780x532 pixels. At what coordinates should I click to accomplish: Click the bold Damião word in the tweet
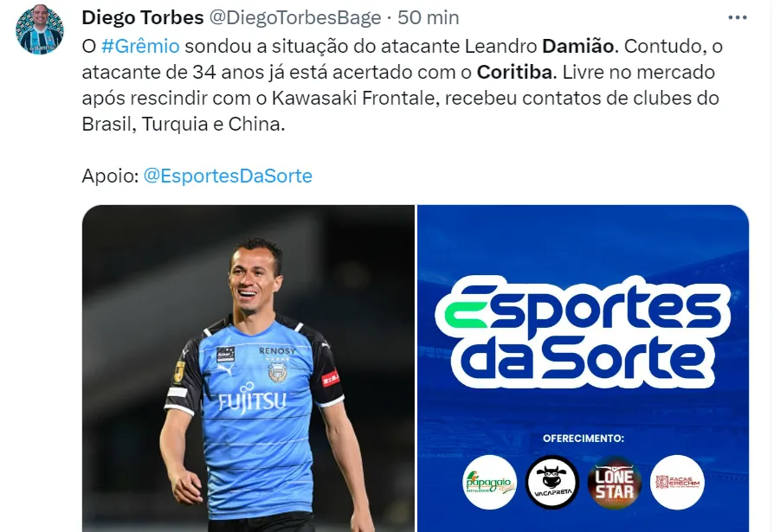coord(578,46)
